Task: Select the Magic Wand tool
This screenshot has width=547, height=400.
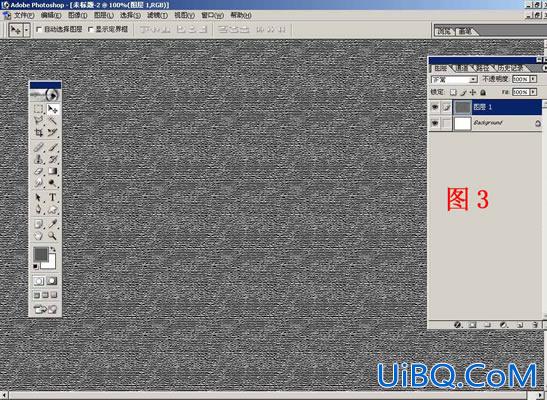Action: click(x=52, y=121)
